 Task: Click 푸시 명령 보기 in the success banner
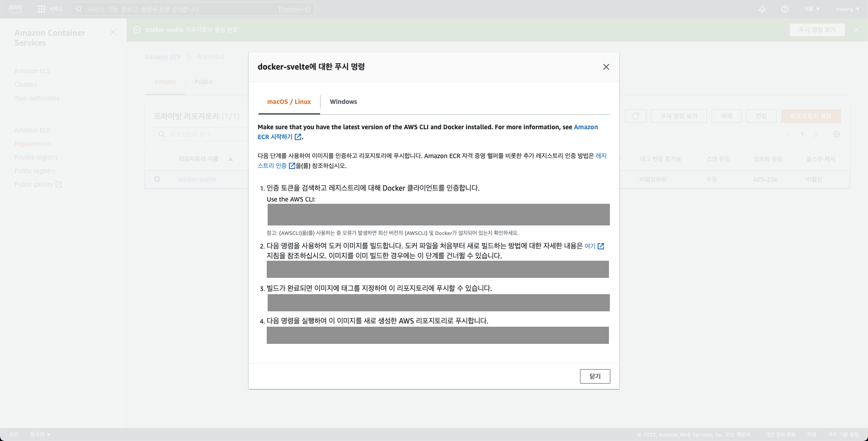click(x=817, y=30)
